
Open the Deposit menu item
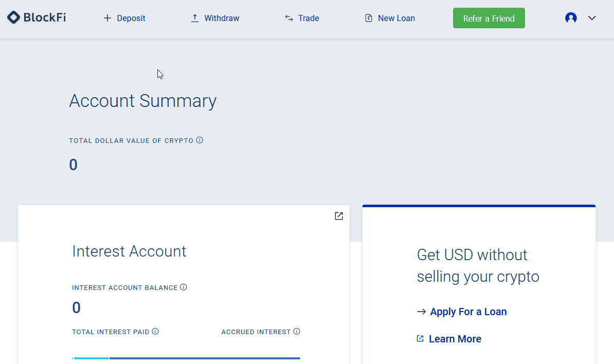[x=124, y=18]
